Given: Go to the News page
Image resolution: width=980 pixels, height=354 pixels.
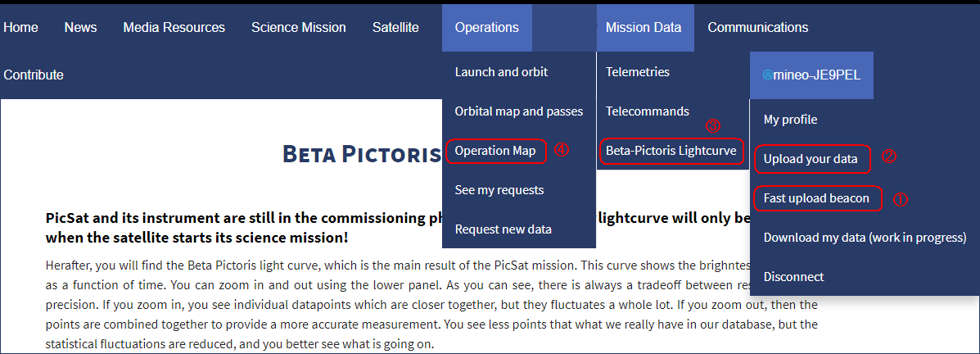Looking at the screenshot, I should (80, 28).
